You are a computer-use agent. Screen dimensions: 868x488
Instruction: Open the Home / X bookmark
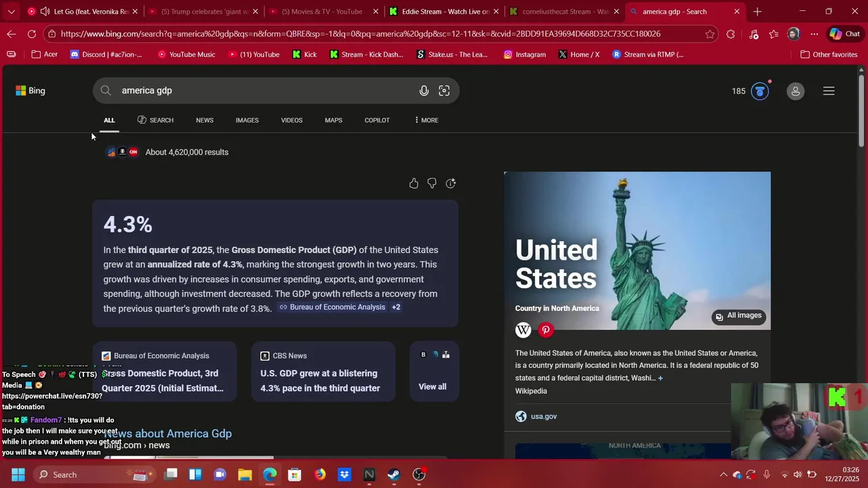(579, 54)
